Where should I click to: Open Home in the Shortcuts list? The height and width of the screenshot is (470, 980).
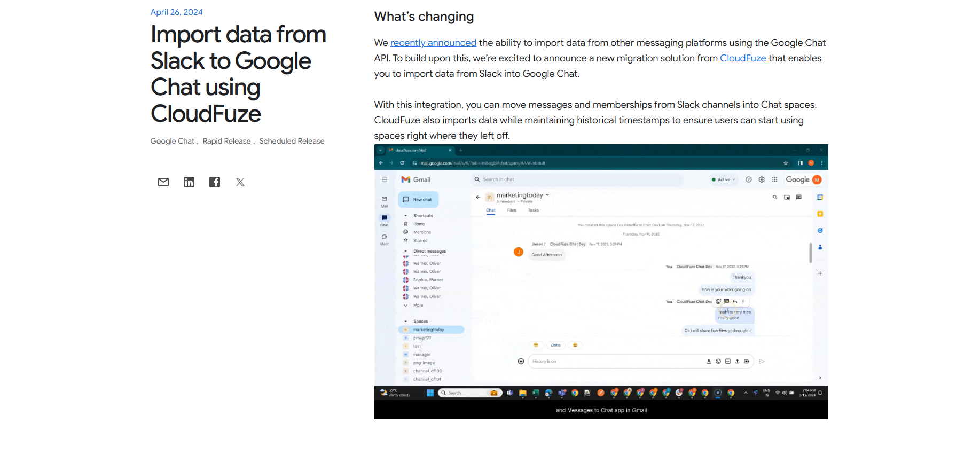(419, 224)
